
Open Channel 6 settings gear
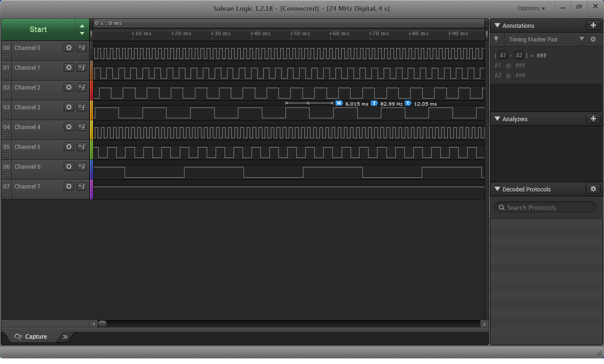[69, 166]
